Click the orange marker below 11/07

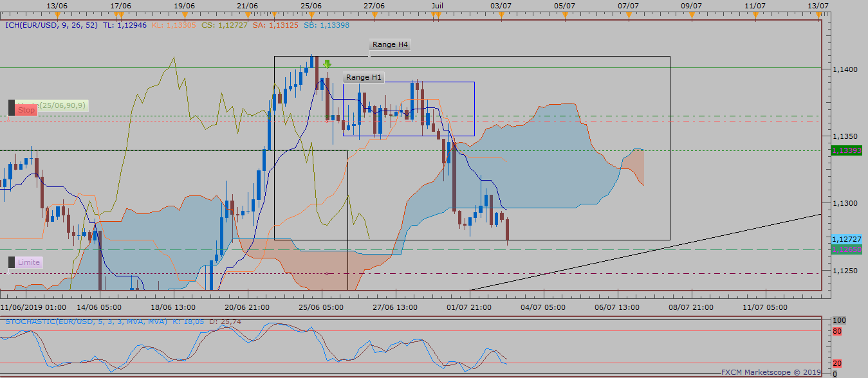click(x=755, y=15)
